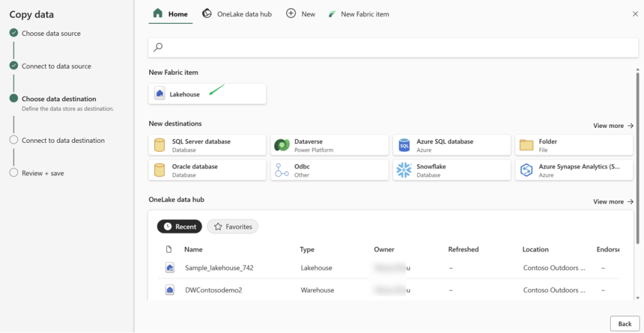Screen dimensions: 644x333
Task: Click the Sample_lakehouse_742 lakehouse icon
Action: [170, 268]
